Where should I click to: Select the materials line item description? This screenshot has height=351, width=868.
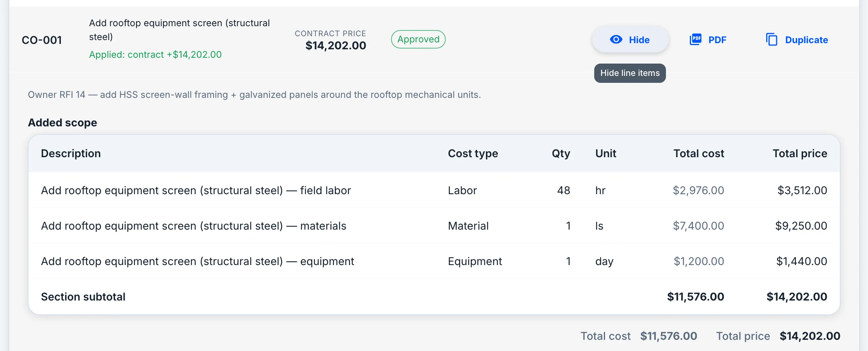(194, 226)
